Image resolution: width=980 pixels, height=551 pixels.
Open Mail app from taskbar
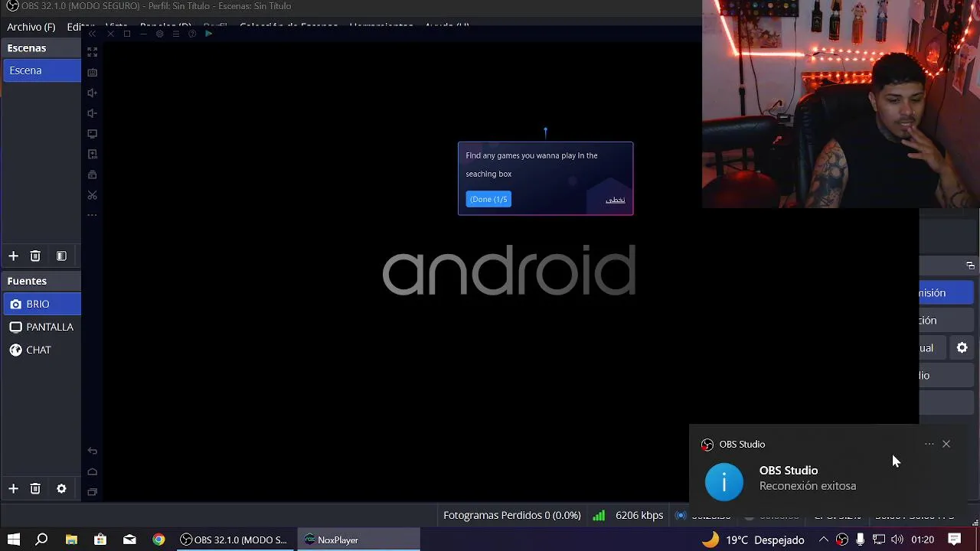tap(129, 540)
